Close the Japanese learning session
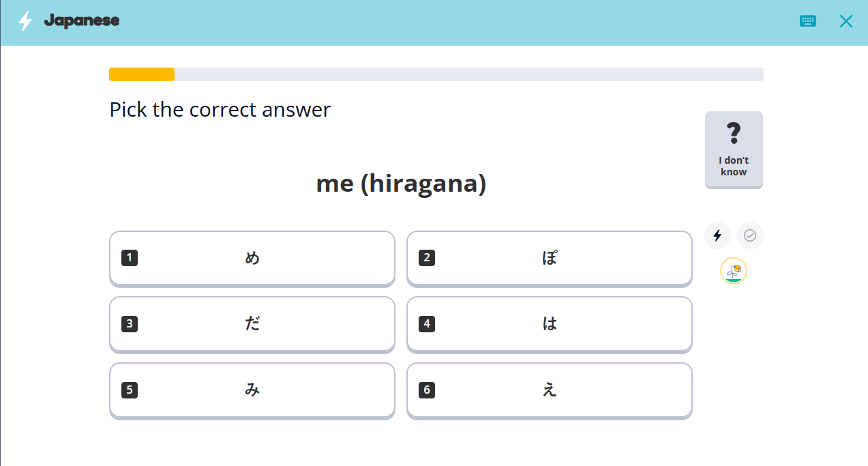868x466 pixels. click(846, 21)
